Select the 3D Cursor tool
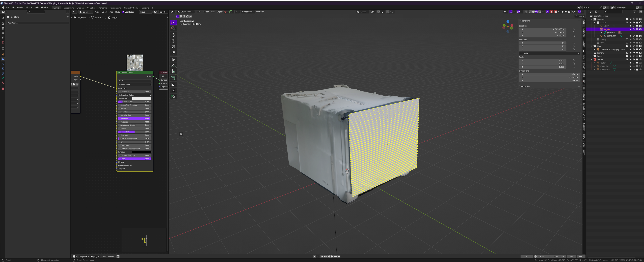Viewport: 644px width, 262px height. click(x=173, y=28)
